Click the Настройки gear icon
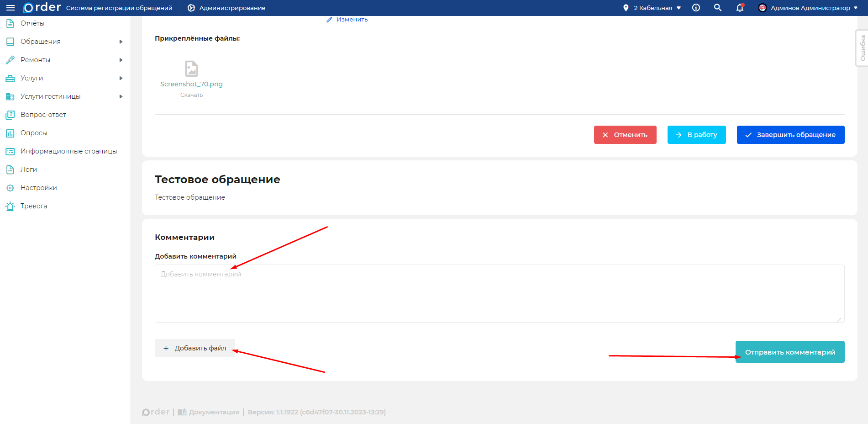The height and width of the screenshot is (424, 868). tap(10, 188)
